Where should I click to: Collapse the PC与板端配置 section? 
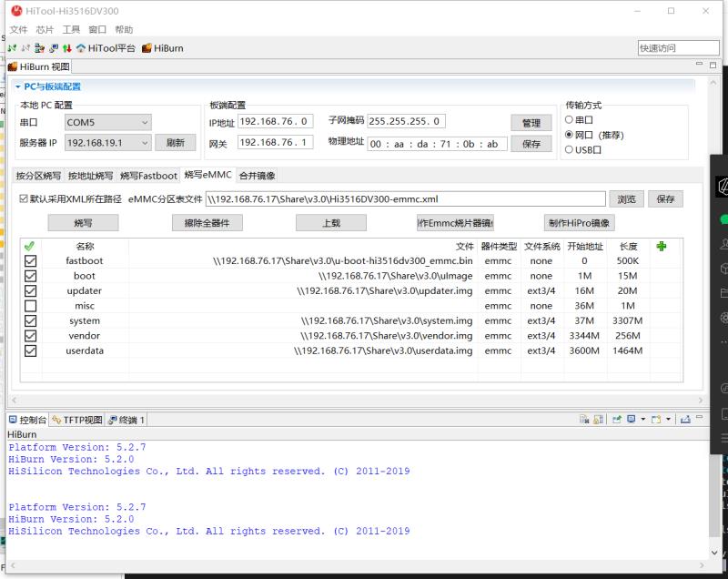click(17, 86)
